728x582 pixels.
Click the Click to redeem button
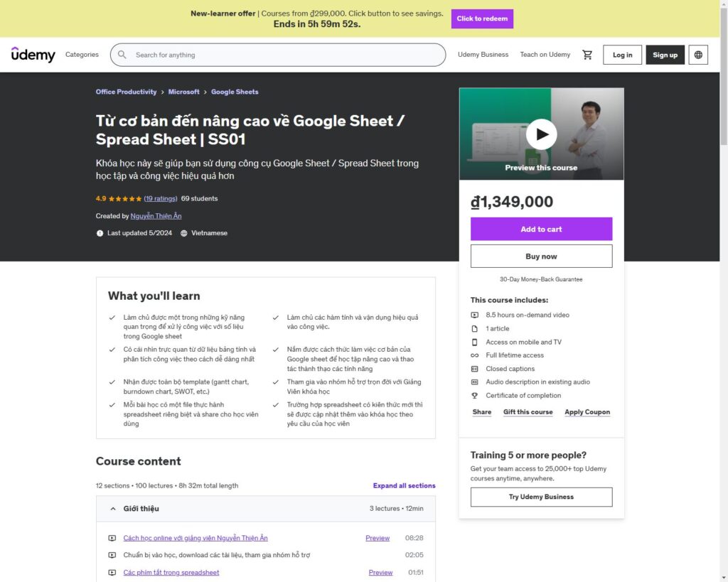[482, 18]
